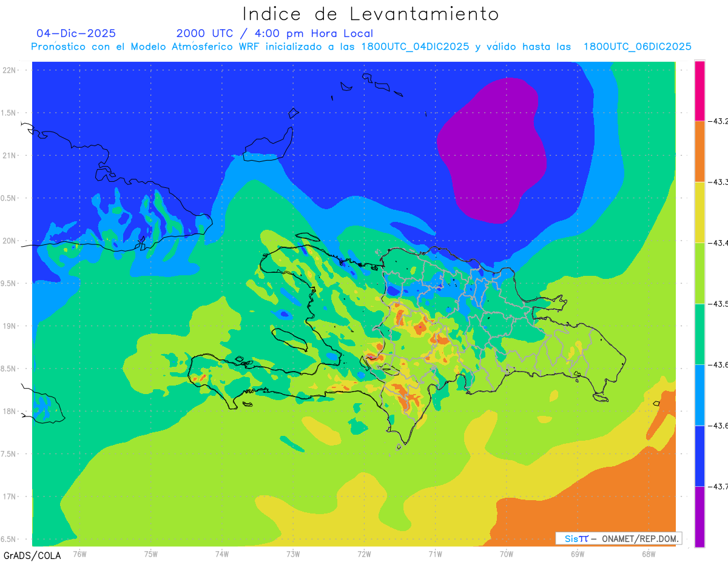Click the '21N' latitude label
The width and height of the screenshot is (728, 562).
[10, 155]
